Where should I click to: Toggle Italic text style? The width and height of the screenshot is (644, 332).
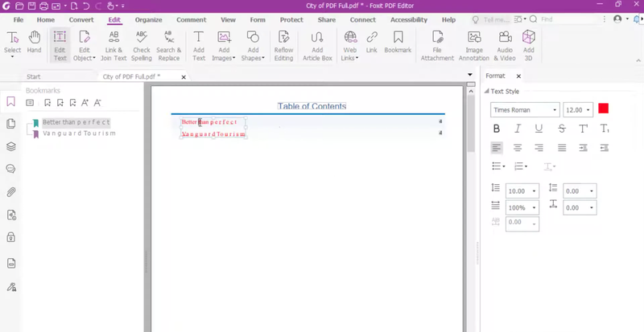(x=518, y=129)
